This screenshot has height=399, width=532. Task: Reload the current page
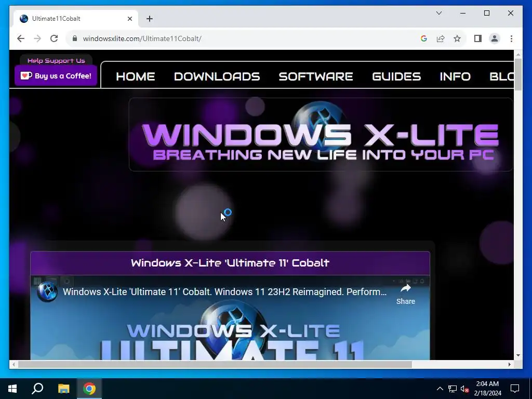[54, 38]
